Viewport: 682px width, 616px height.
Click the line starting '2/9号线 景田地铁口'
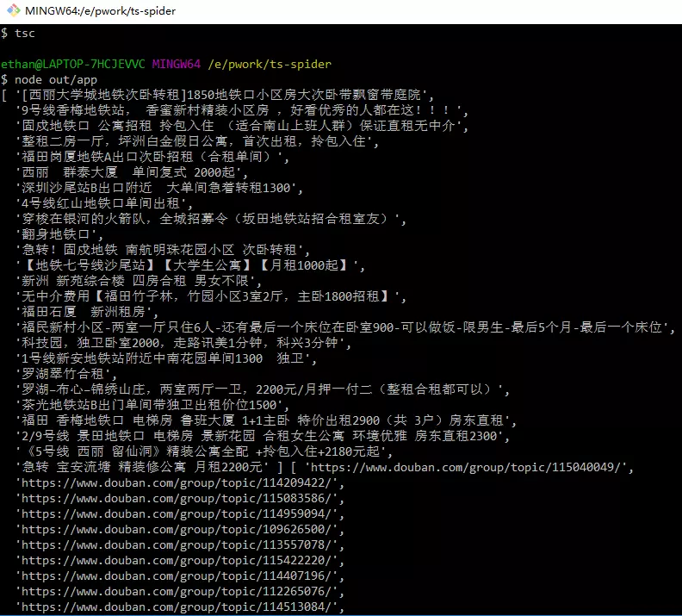[263, 436]
